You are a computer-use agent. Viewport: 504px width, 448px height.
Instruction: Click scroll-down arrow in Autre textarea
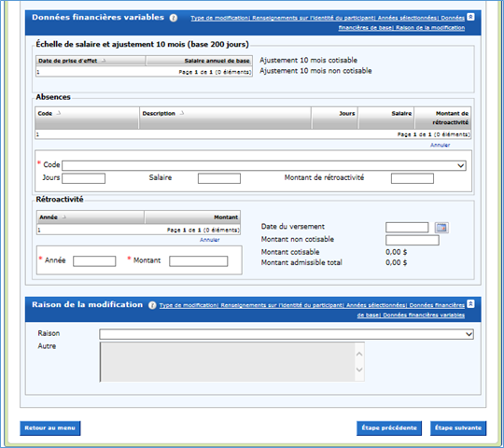coord(359,370)
